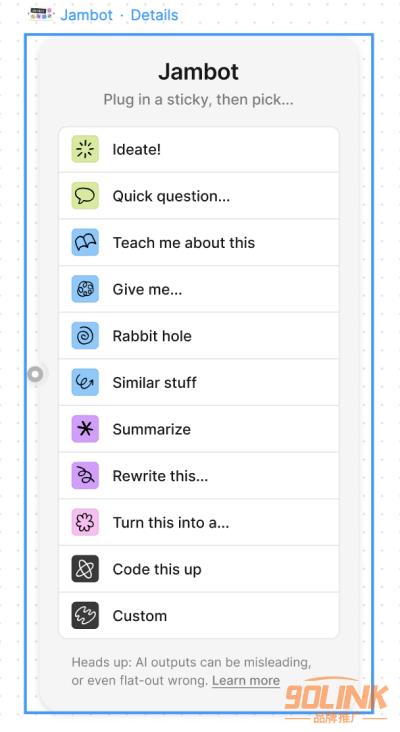Open the Give me... option

coord(198,289)
